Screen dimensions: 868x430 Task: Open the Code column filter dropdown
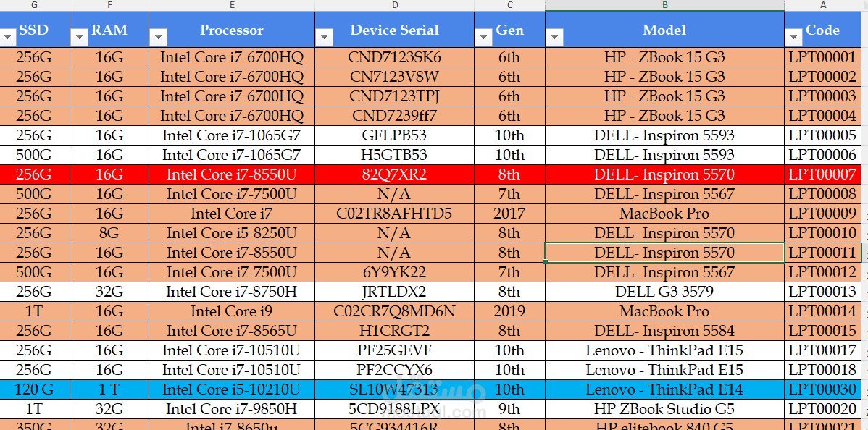coord(794,38)
